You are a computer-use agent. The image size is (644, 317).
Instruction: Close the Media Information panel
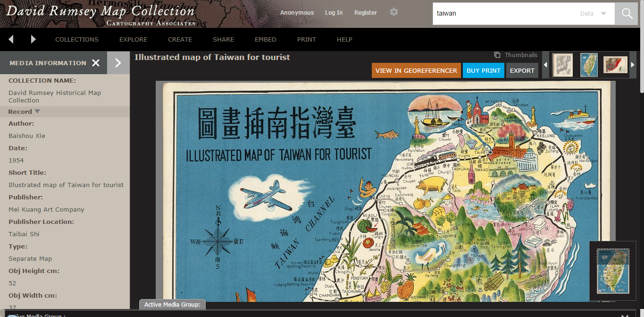(x=96, y=63)
